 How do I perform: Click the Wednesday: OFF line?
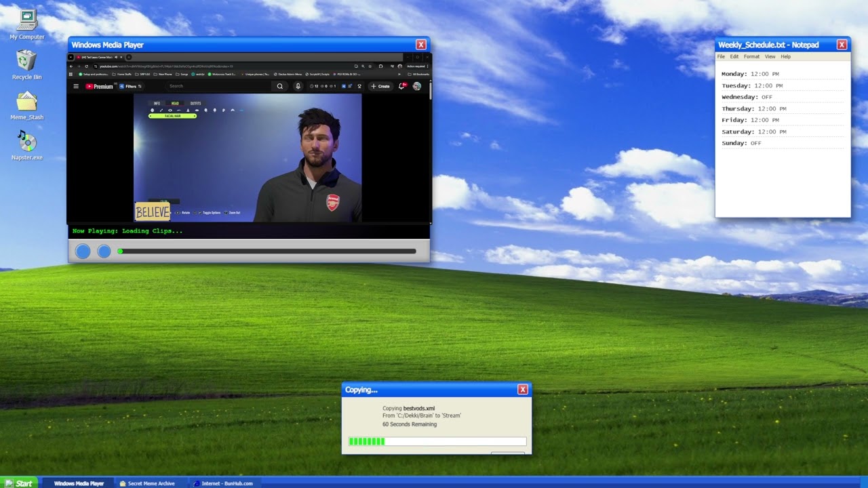[747, 97]
